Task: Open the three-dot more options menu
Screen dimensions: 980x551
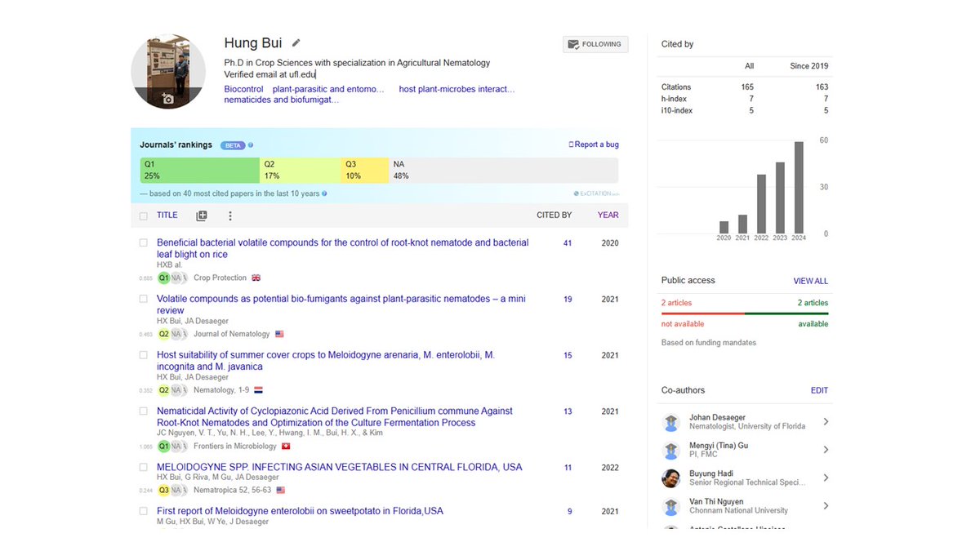Action: click(230, 216)
